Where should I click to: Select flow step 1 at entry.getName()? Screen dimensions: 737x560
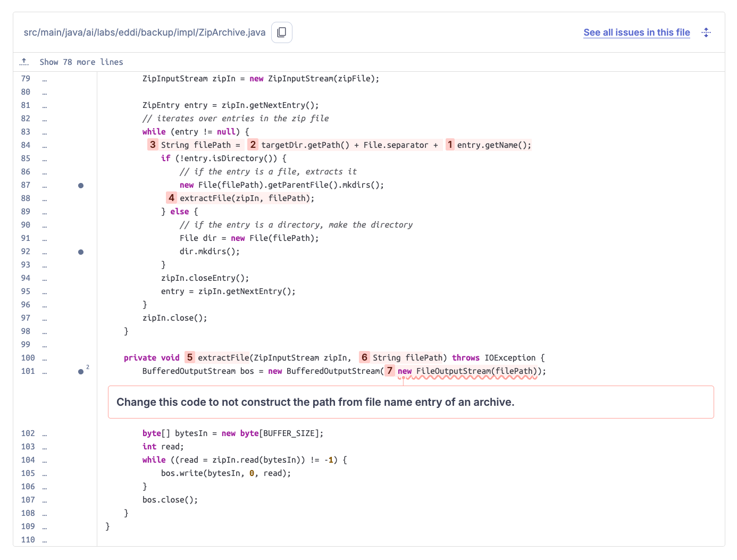(450, 145)
